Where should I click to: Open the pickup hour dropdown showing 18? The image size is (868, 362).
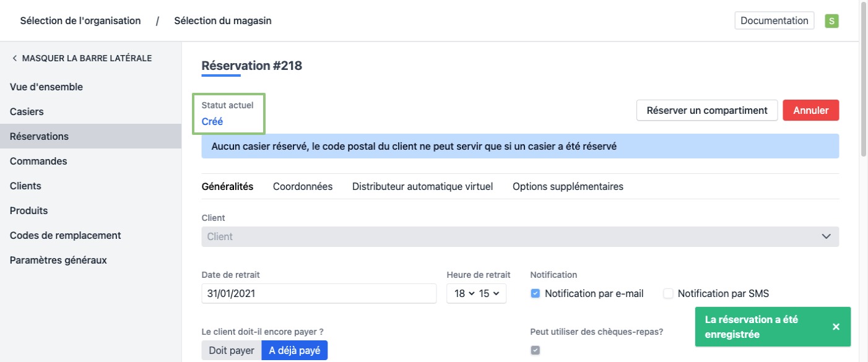click(464, 293)
